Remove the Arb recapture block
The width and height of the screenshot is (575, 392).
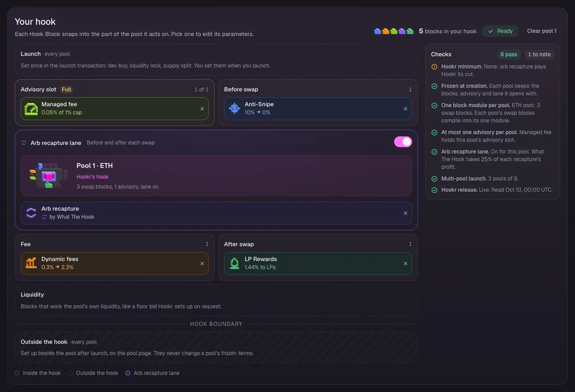(x=405, y=213)
